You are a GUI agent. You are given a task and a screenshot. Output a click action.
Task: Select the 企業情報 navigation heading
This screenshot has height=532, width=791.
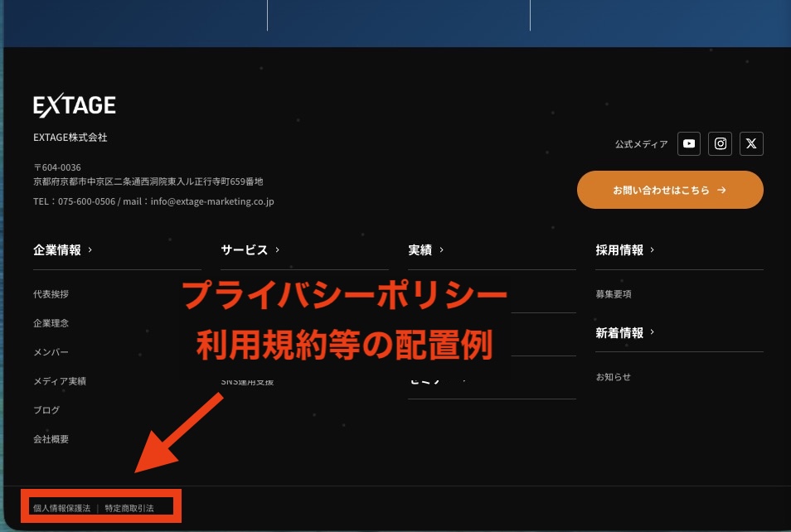pos(56,249)
